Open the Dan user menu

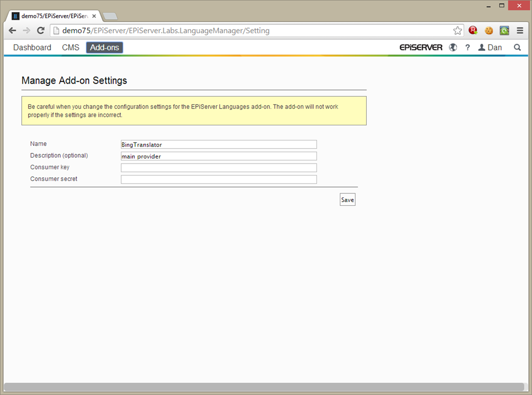coord(490,47)
